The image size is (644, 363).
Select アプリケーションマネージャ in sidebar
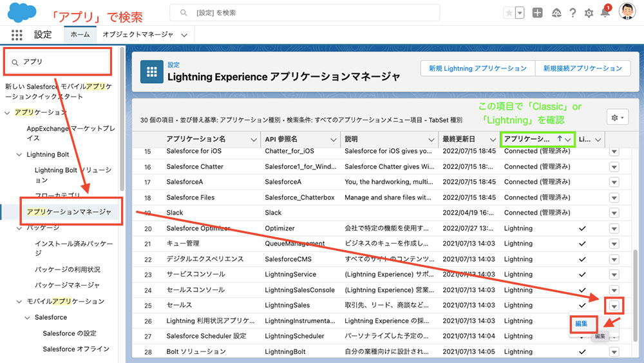pos(69,211)
